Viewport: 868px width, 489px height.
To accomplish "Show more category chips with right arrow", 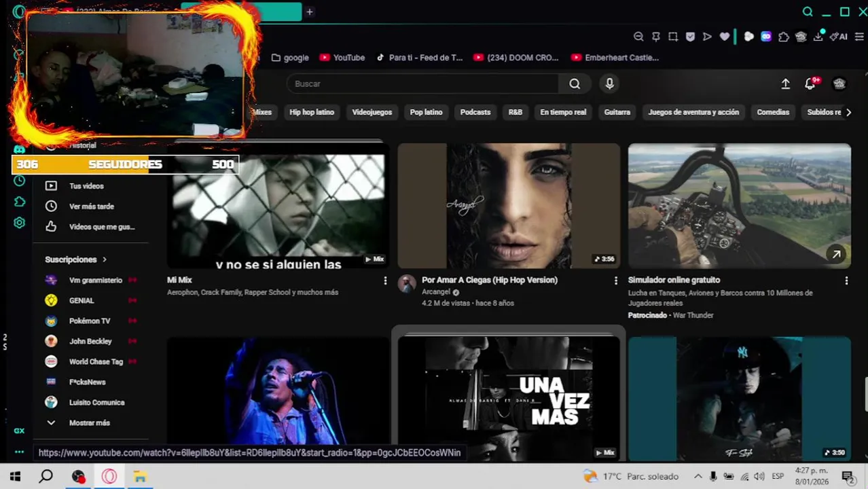I will pyautogui.click(x=848, y=112).
